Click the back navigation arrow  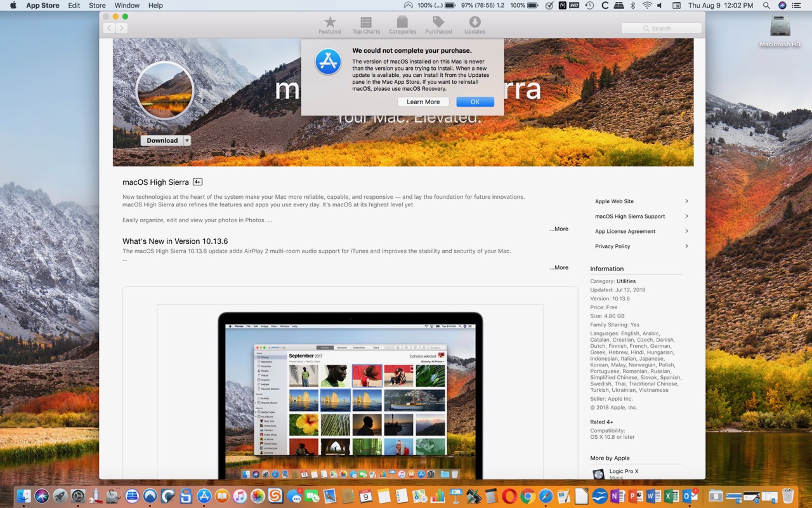pos(109,28)
